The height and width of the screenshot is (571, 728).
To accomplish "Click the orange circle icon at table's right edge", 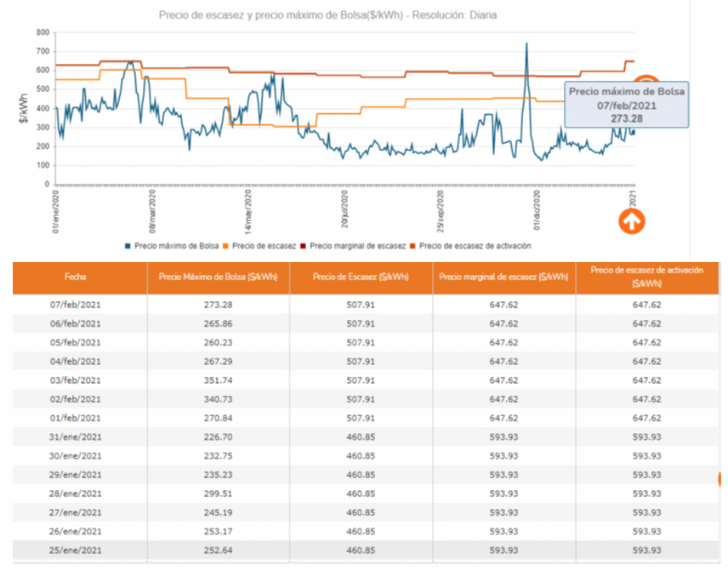I will pos(723,479).
